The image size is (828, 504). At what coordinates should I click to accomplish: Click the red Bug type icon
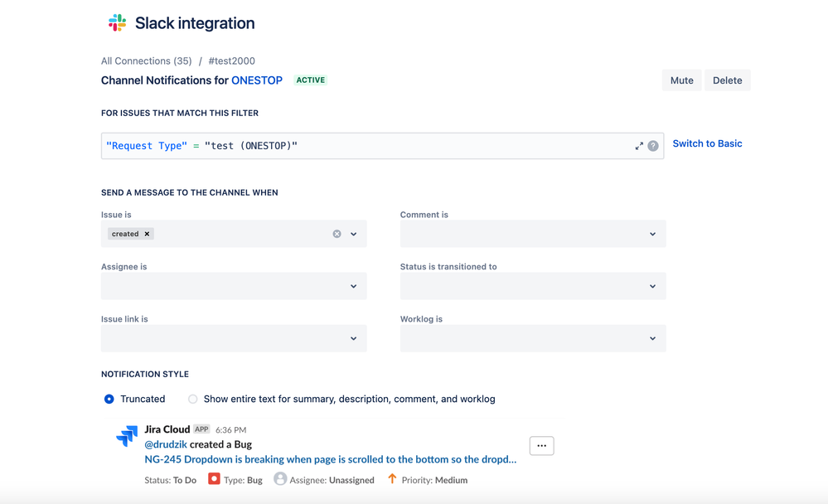[x=214, y=478]
